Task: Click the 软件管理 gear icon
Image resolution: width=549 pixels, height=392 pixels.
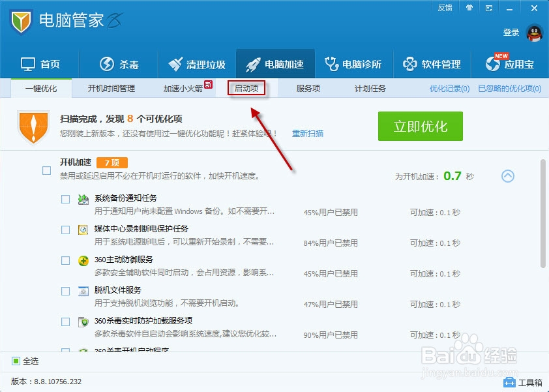Action: click(410, 63)
